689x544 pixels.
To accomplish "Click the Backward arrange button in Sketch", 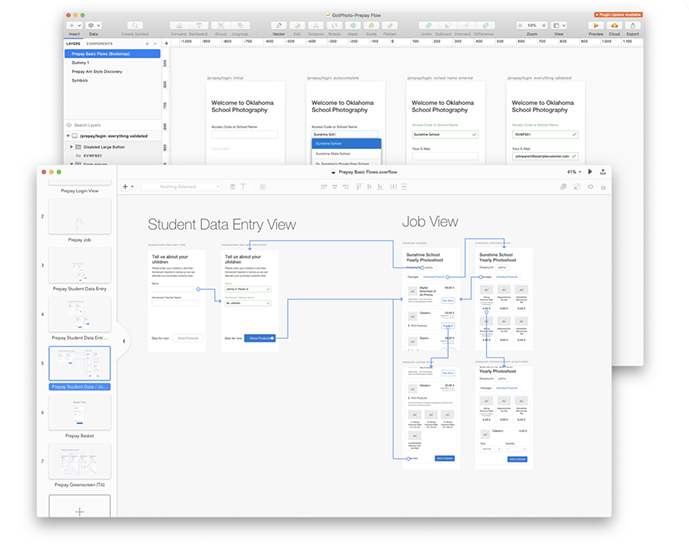I will (199, 25).
